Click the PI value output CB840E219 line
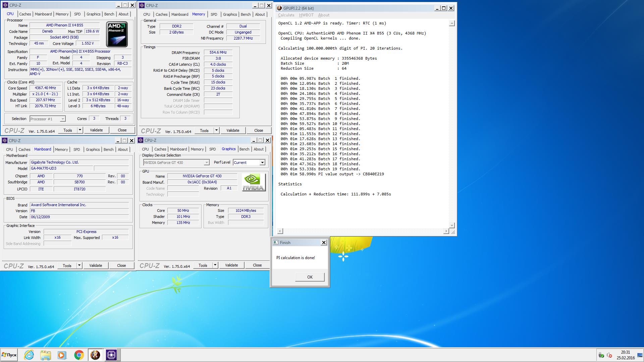644x362 pixels. coord(332,174)
